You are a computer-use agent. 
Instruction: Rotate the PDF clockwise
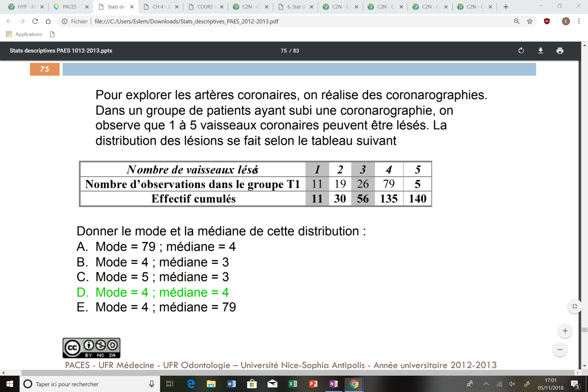pos(521,51)
